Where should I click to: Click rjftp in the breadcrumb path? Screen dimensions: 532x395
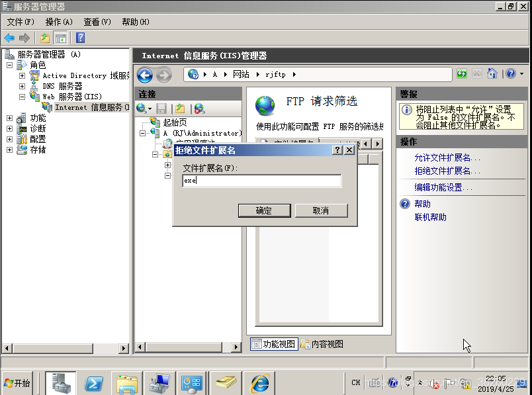pos(275,74)
